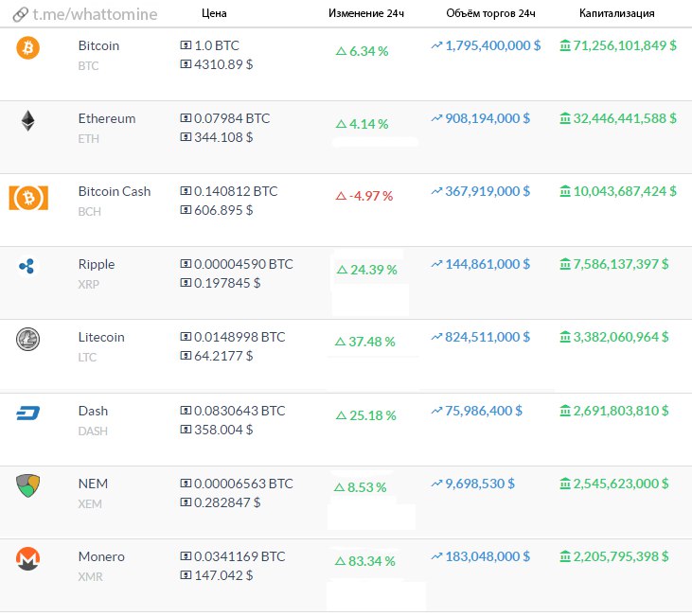Click the money icon beside 1.0 BTC
Viewport: 692px width, 616px height.
point(186,45)
